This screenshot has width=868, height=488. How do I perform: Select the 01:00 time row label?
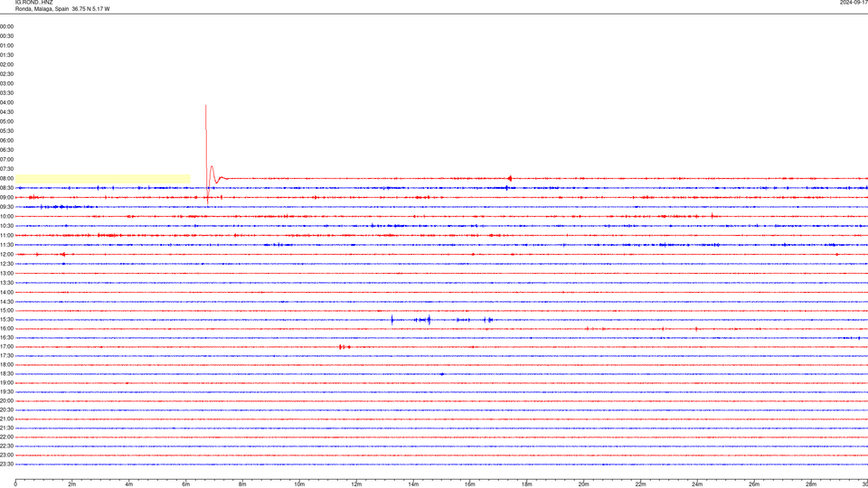click(6, 45)
